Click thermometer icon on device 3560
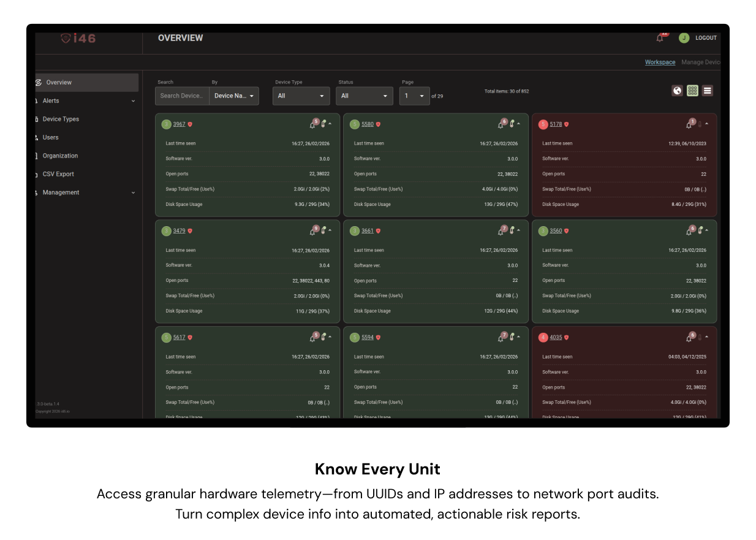The width and height of the screenshot is (756, 540). [x=700, y=231]
